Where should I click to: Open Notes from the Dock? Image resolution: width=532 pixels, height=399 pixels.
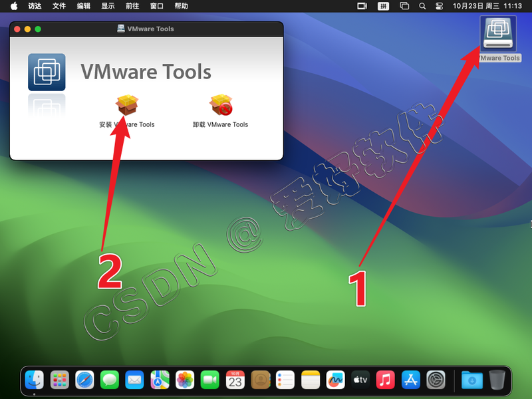tap(311, 380)
